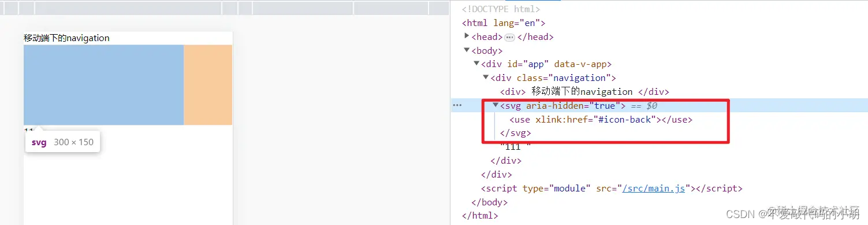The width and height of the screenshot is (868, 225).
Task: Click the page heading 移动端下的navigation in the preview
Action: pyautogui.click(x=67, y=38)
